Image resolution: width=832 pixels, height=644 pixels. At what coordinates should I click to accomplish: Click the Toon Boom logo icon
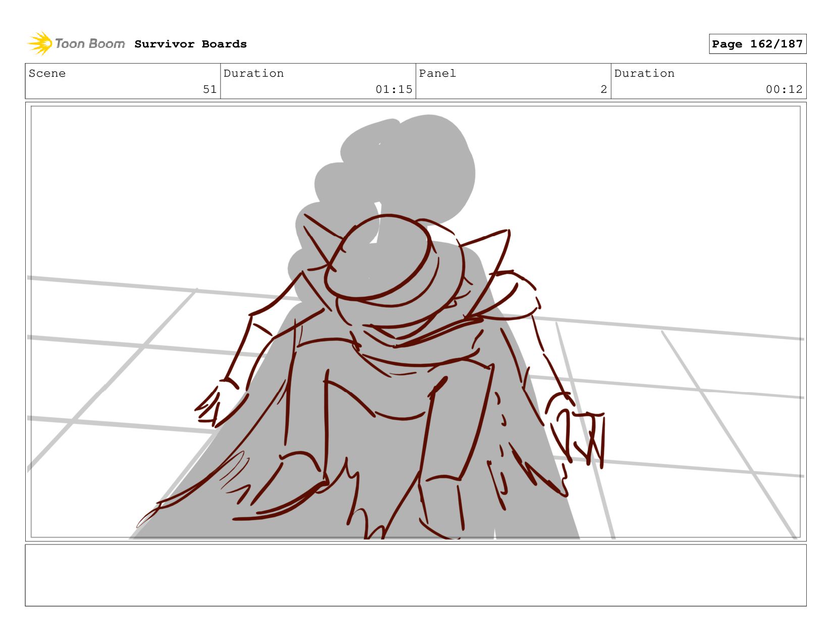click(40, 43)
